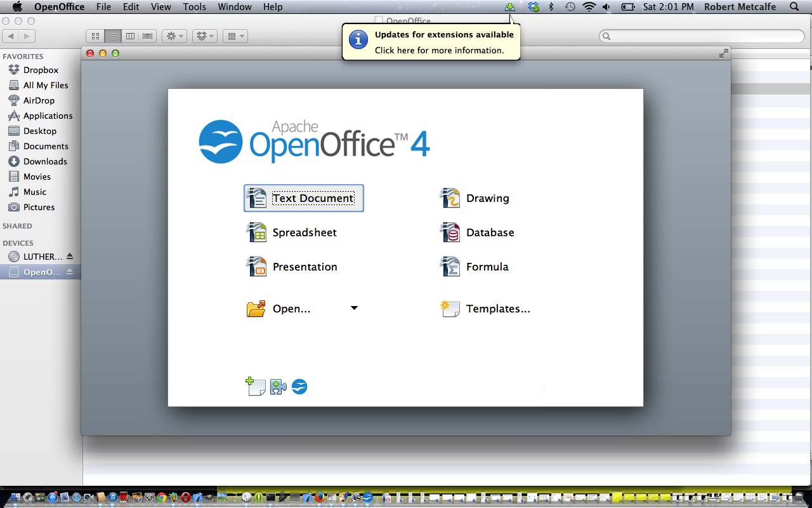812x508 pixels.
Task: Open Firefox from the Dock
Action: click(319, 497)
